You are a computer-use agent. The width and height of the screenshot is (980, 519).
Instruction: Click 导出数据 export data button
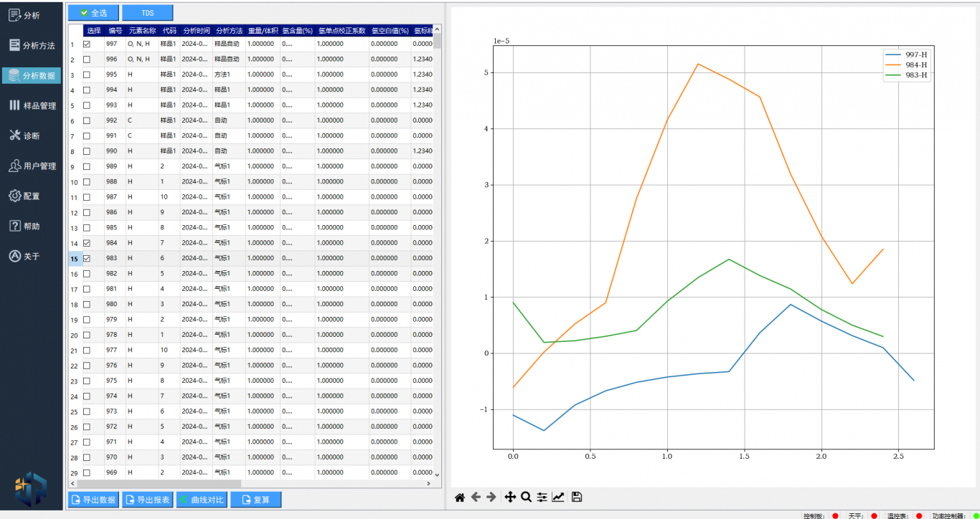coord(93,500)
